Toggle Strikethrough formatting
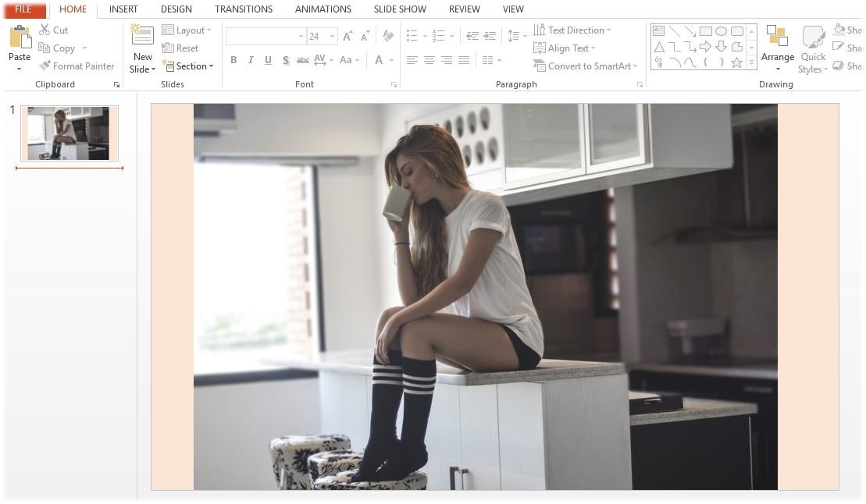The width and height of the screenshot is (866, 504). (x=303, y=60)
